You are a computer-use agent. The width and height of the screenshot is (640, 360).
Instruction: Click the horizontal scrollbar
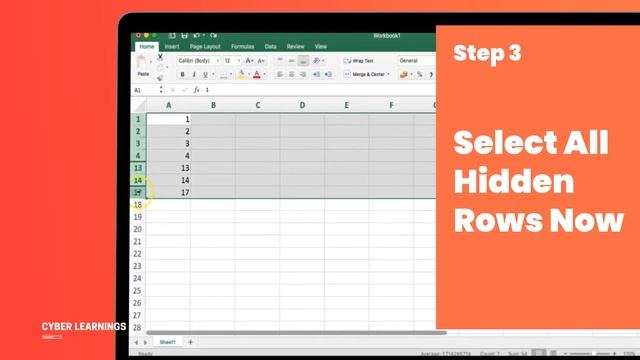[x=296, y=333]
